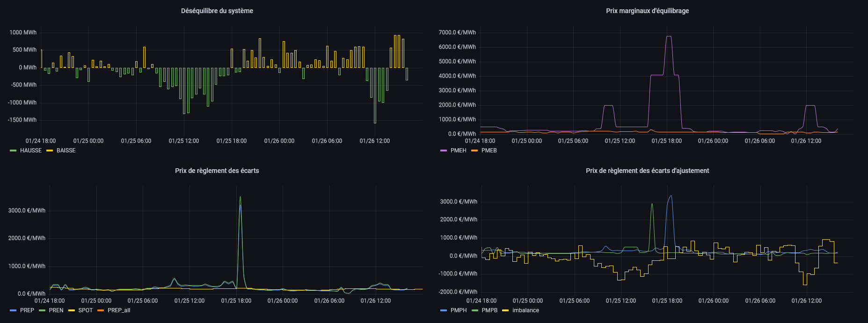This screenshot has height=323, width=868.
Task: Toggle the PMEH series legend label
Action: pos(458,151)
